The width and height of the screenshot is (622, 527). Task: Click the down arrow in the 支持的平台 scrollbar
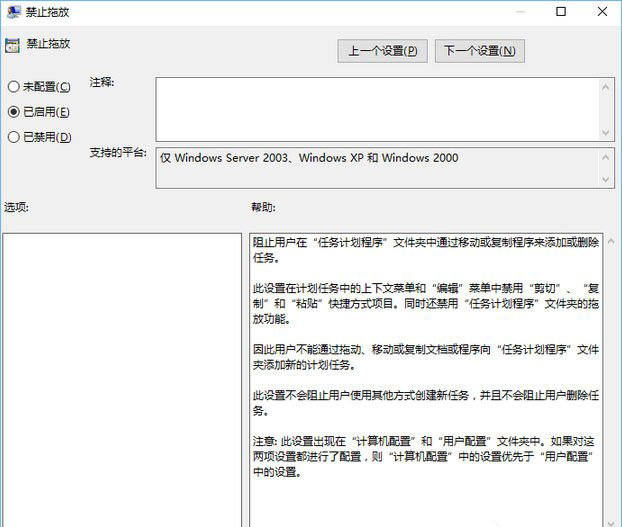click(606, 179)
